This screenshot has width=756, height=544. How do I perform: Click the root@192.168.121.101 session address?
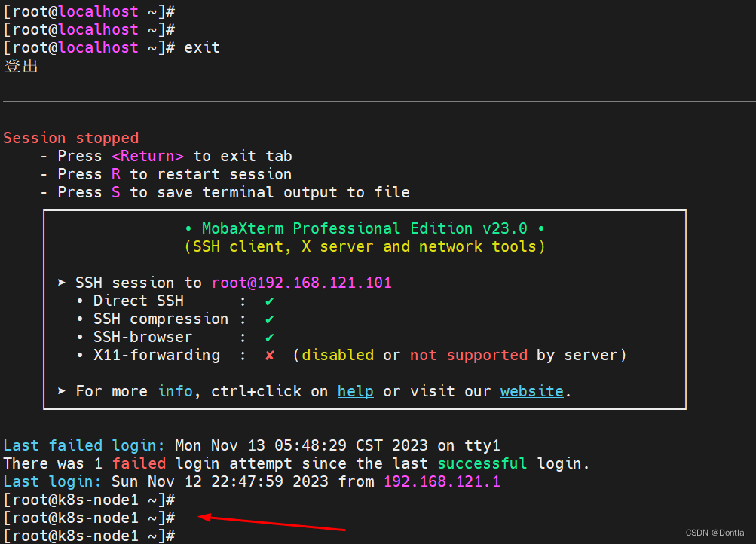301,283
